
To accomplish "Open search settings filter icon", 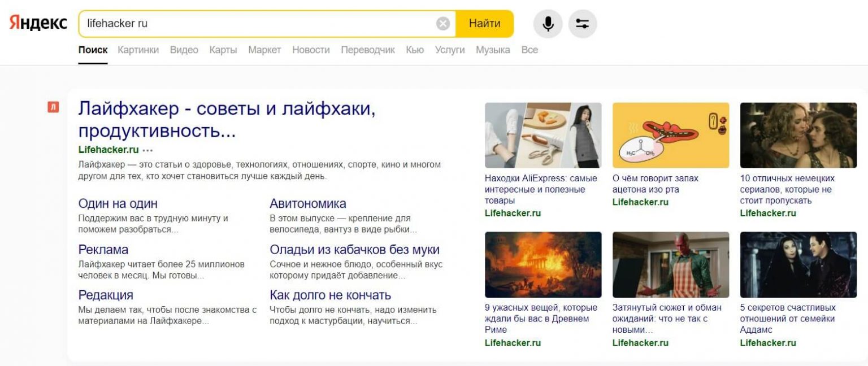I will (582, 24).
